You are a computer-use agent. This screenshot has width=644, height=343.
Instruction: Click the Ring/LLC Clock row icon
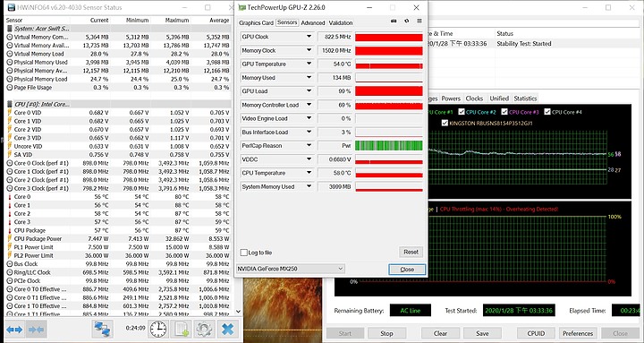(10, 272)
